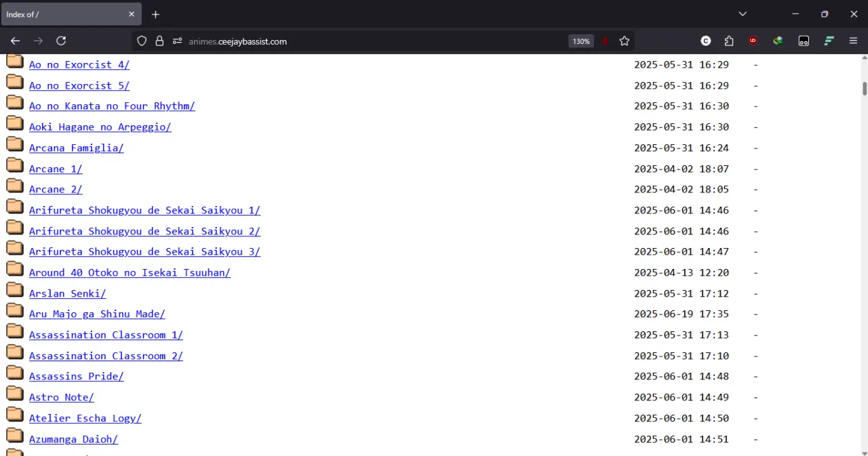Open the hamburger application menu

tap(854, 41)
